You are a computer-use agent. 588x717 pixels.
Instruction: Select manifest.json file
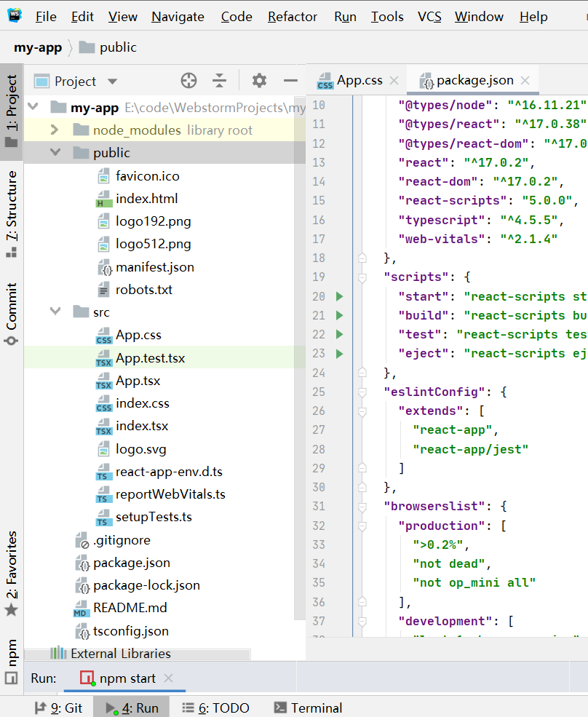155,267
